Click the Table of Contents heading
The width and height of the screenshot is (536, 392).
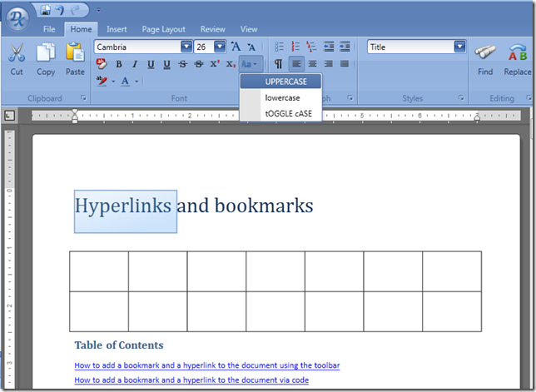(119, 345)
